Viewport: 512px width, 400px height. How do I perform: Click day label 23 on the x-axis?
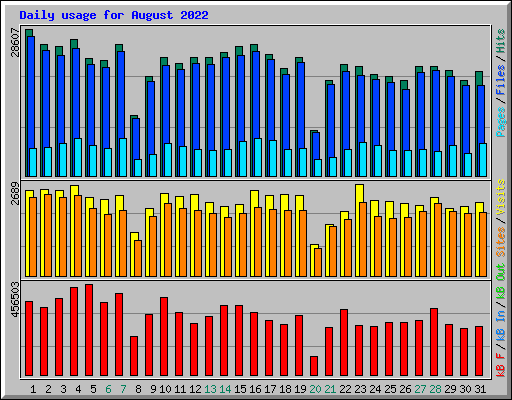coord(360,389)
